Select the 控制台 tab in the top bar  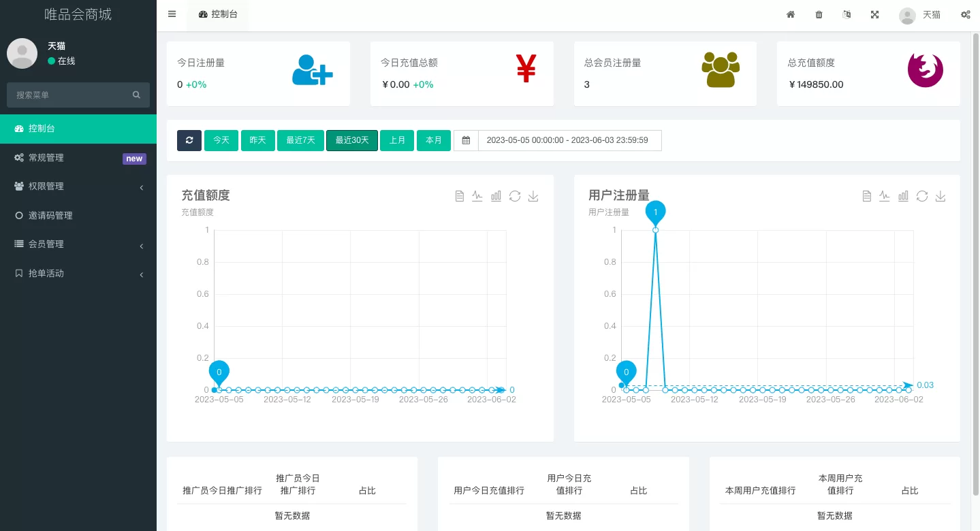[x=218, y=14]
